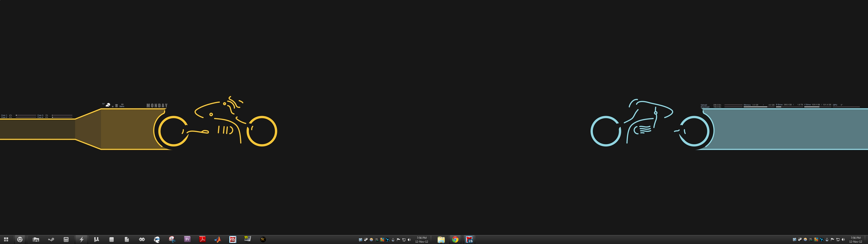The height and width of the screenshot is (244, 868).
Task: Click orange warning-triangle tray icon, left monitor taskbar
Action: 382,240
